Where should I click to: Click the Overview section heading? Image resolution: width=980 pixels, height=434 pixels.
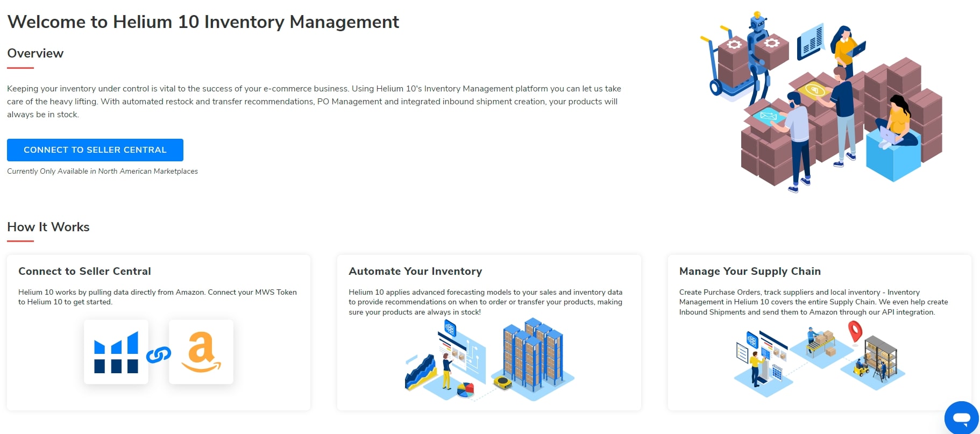[x=35, y=53]
